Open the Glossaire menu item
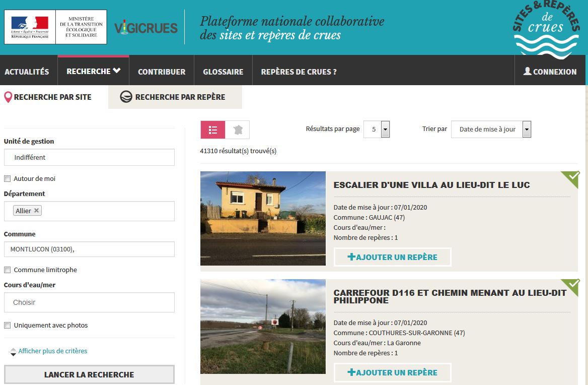This screenshot has height=385, width=588. click(223, 71)
